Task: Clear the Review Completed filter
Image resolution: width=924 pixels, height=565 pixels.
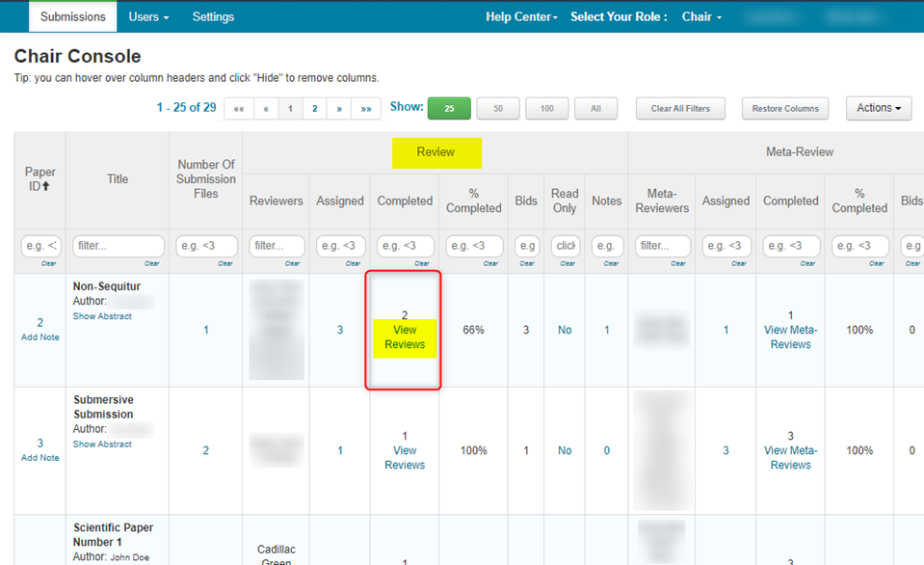Action: [422, 263]
